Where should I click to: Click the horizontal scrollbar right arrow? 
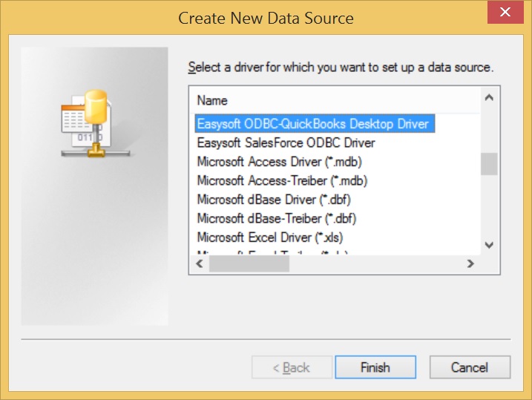point(470,263)
